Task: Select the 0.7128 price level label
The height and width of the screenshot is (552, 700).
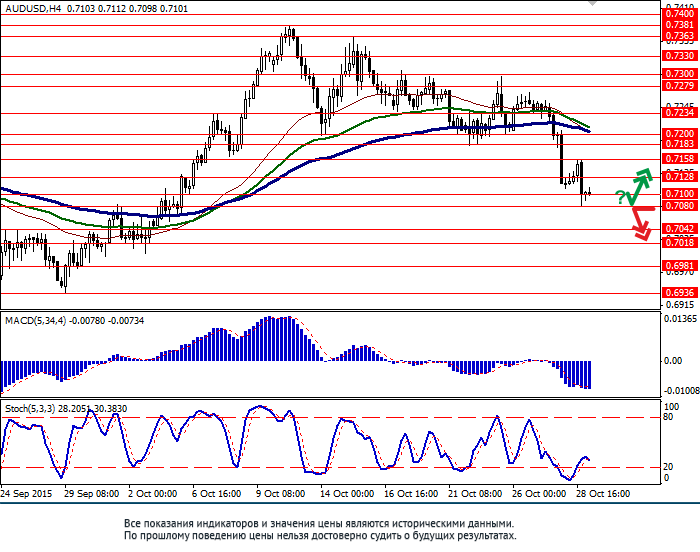Action: [679, 177]
